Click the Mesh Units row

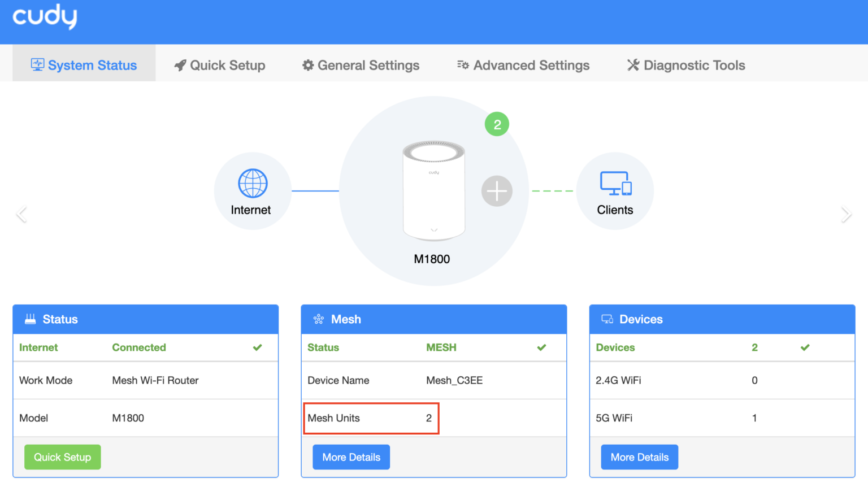(x=371, y=418)
